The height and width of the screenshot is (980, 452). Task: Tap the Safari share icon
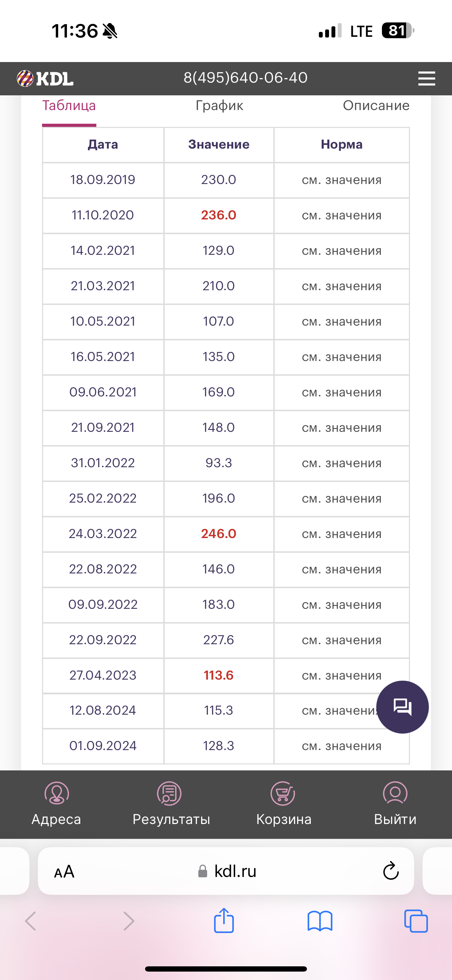pos(224,921)
